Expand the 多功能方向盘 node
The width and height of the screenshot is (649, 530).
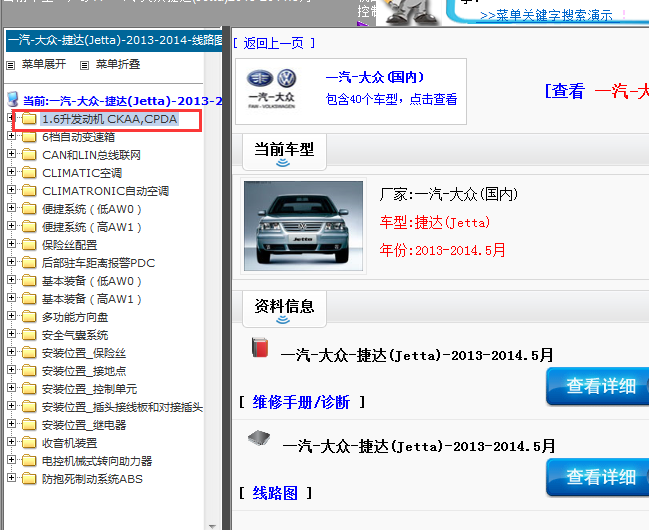[x=11, y=316]
